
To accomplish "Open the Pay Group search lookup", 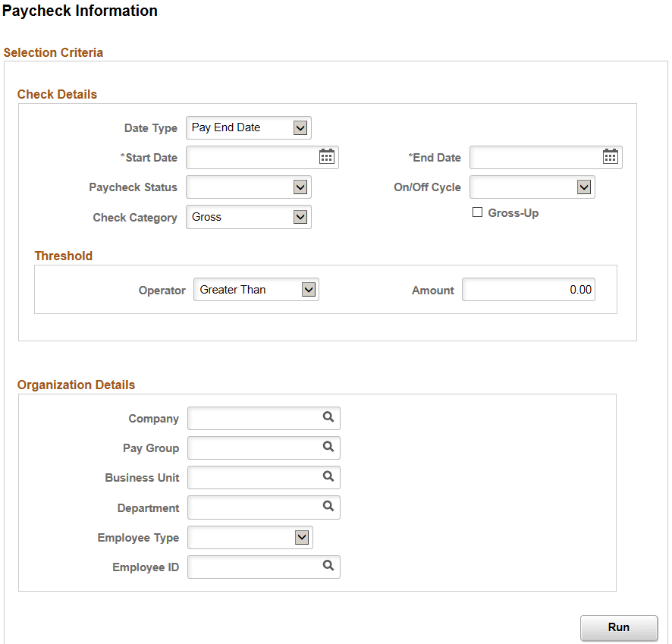I will (328, 448).
